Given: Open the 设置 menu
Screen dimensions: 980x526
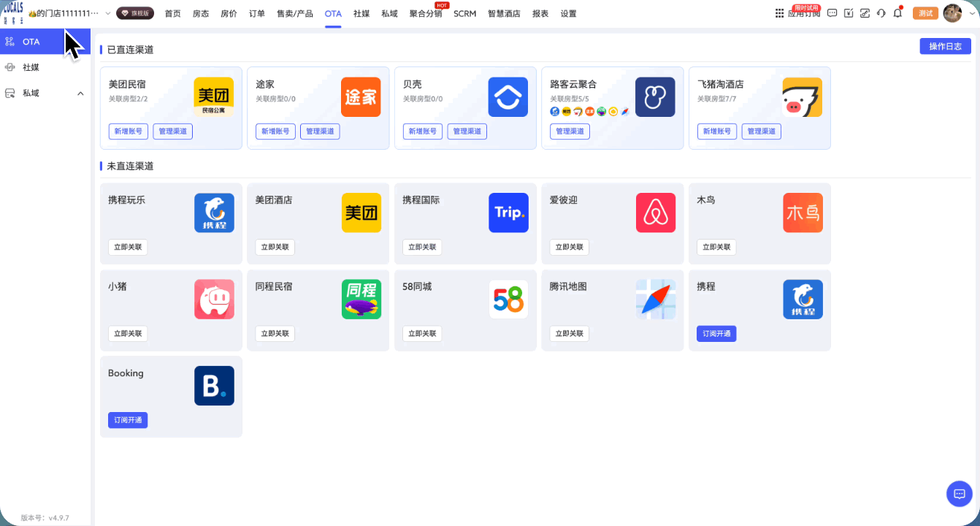Looking at the screenshot, I should [x=568, y=14].
